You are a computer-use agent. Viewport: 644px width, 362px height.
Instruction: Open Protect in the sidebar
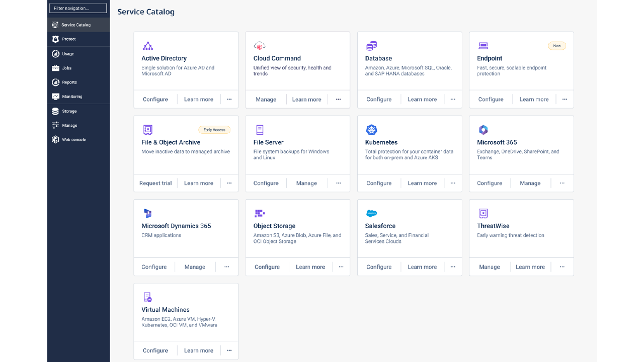(x=69, y=39)
